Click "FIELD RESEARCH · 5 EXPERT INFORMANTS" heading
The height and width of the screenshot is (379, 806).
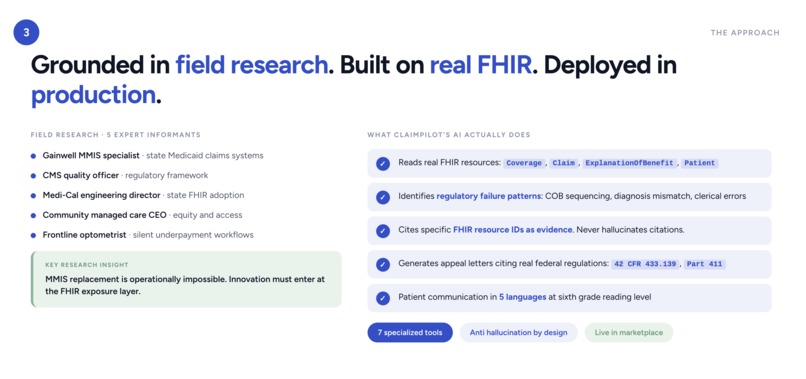(x=116, y=135)
